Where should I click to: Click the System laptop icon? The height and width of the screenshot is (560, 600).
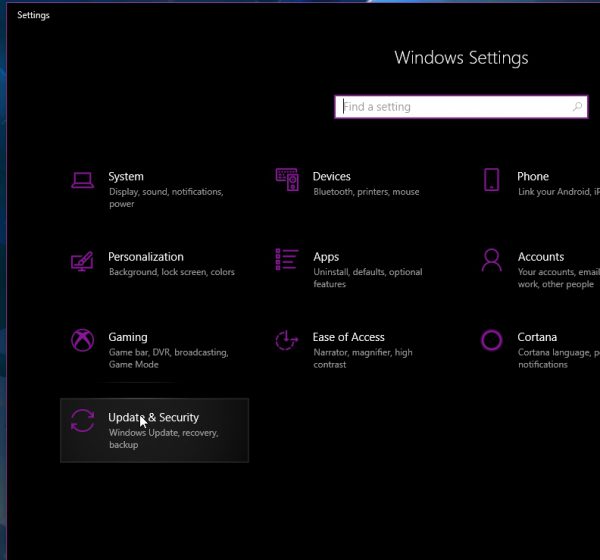[82, 180]
